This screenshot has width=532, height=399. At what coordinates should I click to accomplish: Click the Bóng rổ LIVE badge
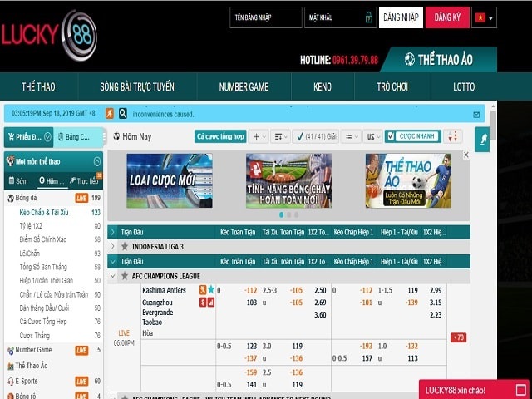click(81, 396)
